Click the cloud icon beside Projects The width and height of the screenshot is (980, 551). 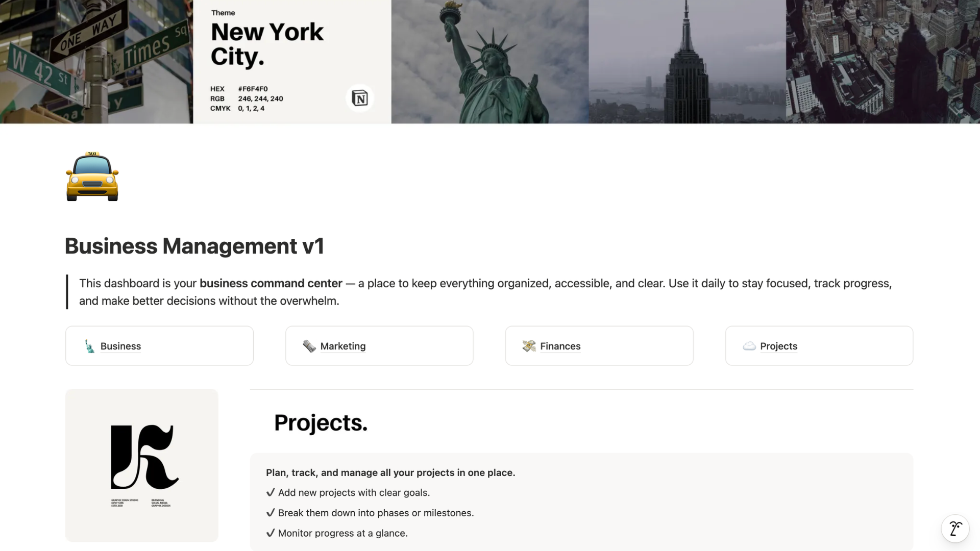coord(749,346)
